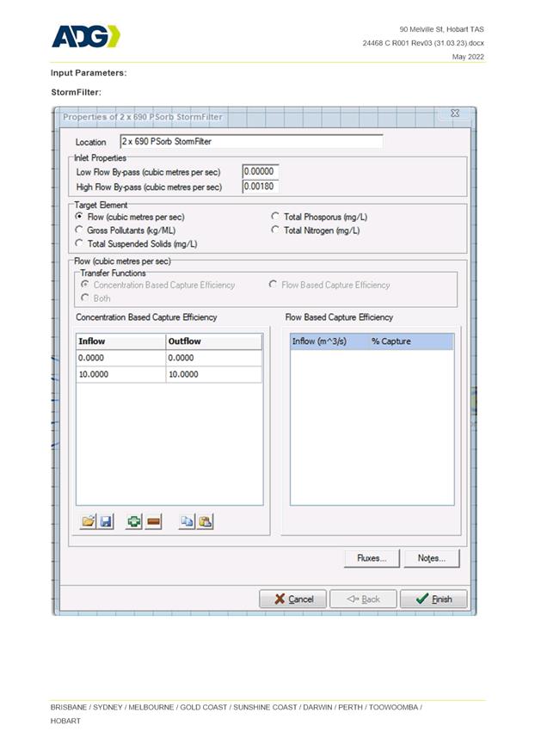Open the Notes... dialog
The image size is (535, 756).
coord(432,558)
